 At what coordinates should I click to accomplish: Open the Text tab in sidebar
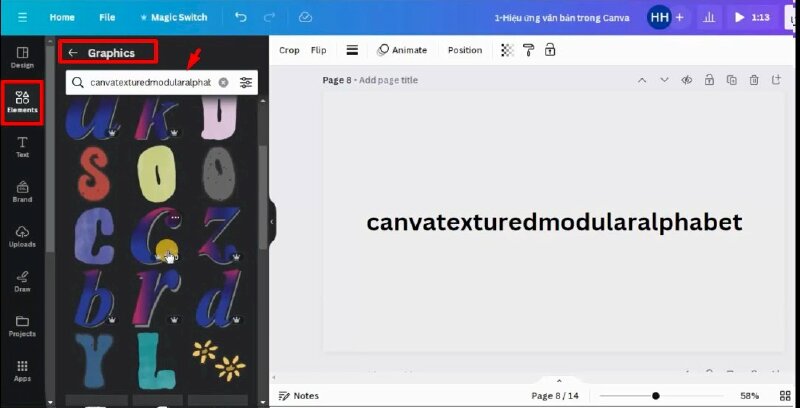[x=22, y=147]
